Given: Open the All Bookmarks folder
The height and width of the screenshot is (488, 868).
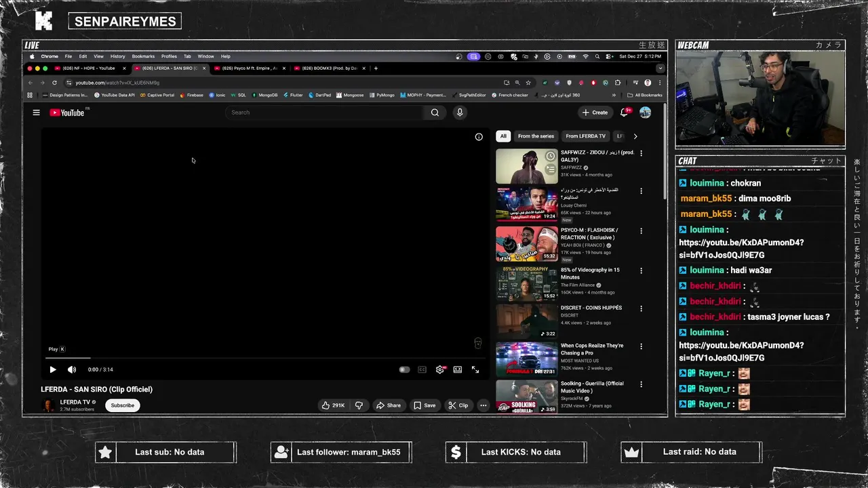Looking at the screenshot, I should [x=645, y=96].
